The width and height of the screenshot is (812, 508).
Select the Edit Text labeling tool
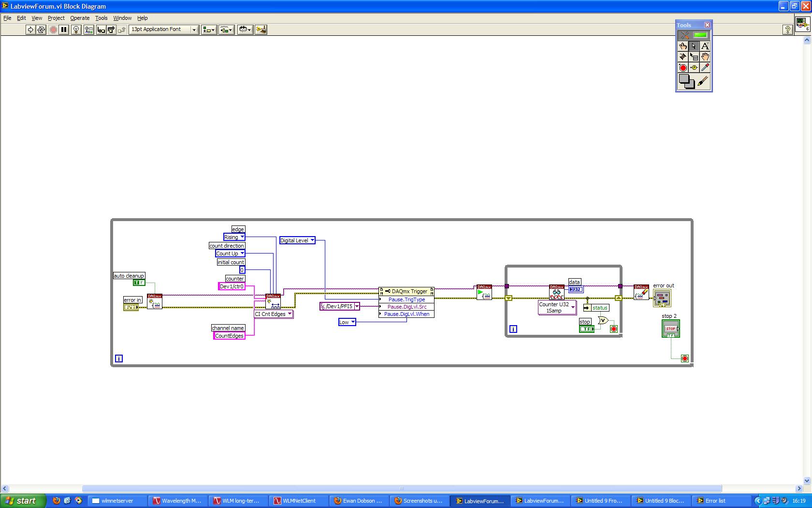[705, 46]
